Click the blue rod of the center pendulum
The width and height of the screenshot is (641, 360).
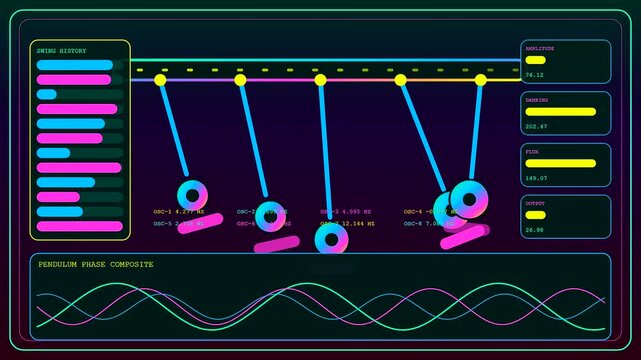pos(325,151)
